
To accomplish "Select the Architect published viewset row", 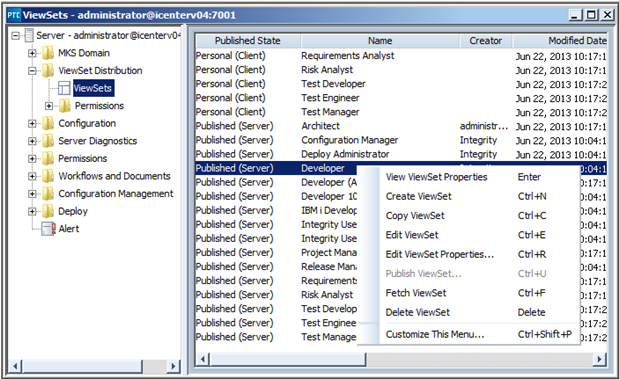I will (x=401, y=126).
